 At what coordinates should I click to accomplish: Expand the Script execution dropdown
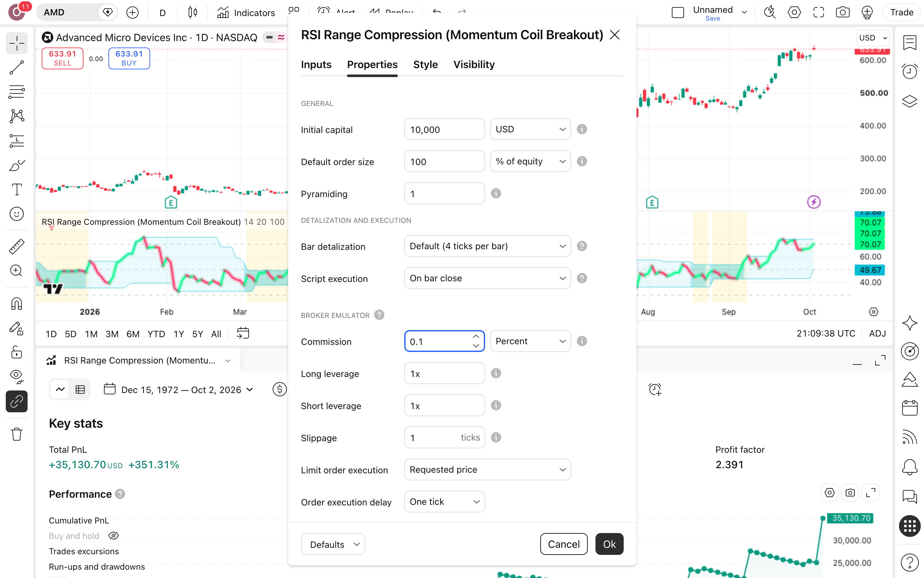pos(487,278)
